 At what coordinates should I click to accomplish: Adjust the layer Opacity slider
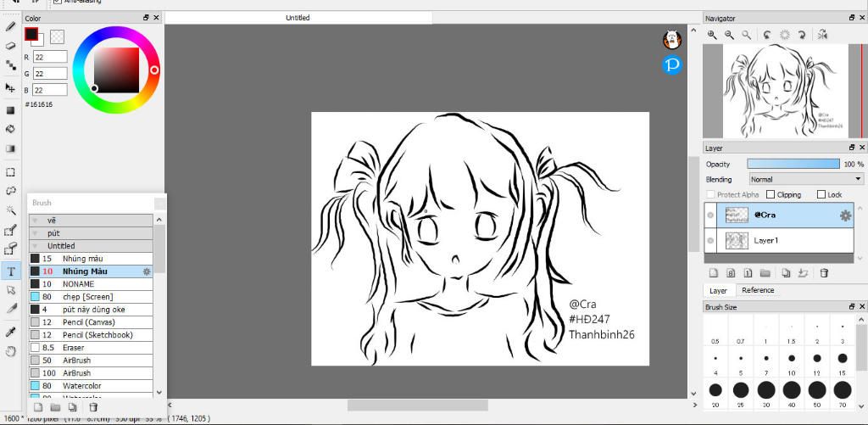[793, 164]
